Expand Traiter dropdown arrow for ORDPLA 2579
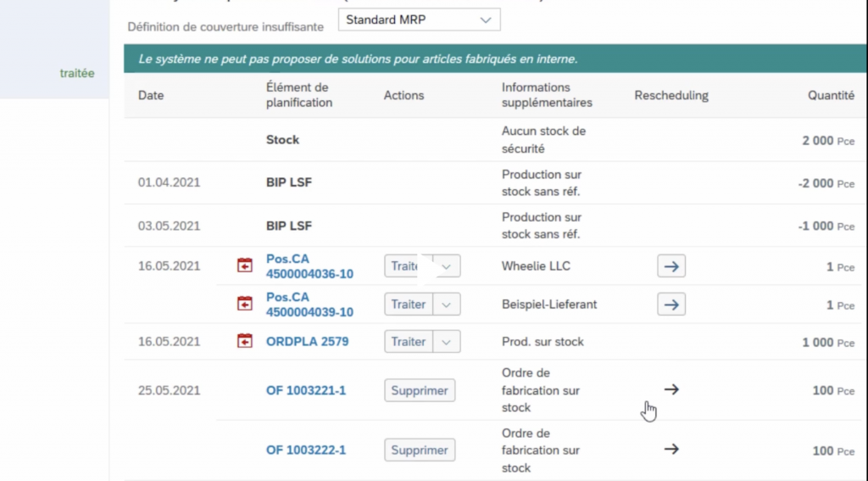868x481 pixels. pyautogui.click(x=448, y=341)
